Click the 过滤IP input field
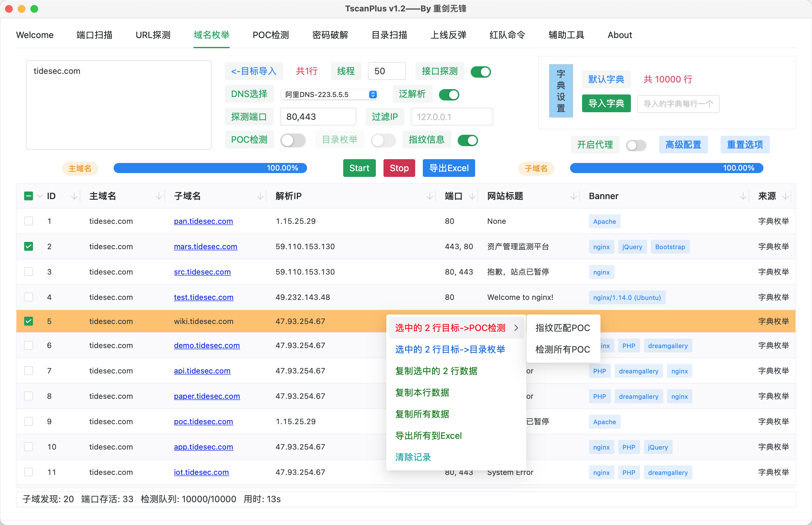 451,117
